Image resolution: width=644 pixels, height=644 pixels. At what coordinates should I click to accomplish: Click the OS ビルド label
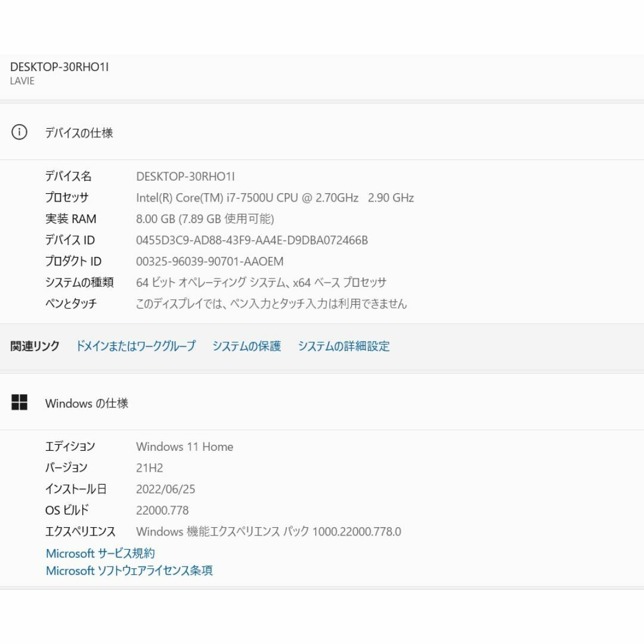[x=67, y=510]
